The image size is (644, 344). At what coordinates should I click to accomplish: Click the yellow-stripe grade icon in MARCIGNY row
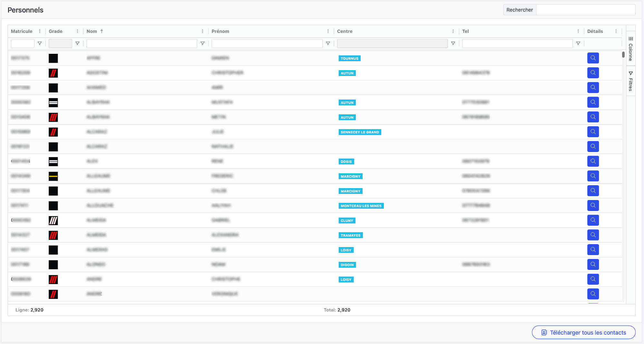tap(53, 176)
